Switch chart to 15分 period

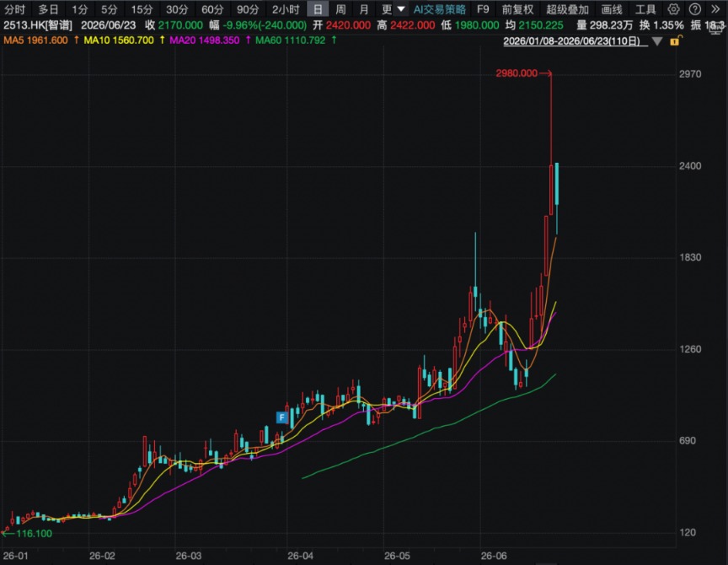142,9
